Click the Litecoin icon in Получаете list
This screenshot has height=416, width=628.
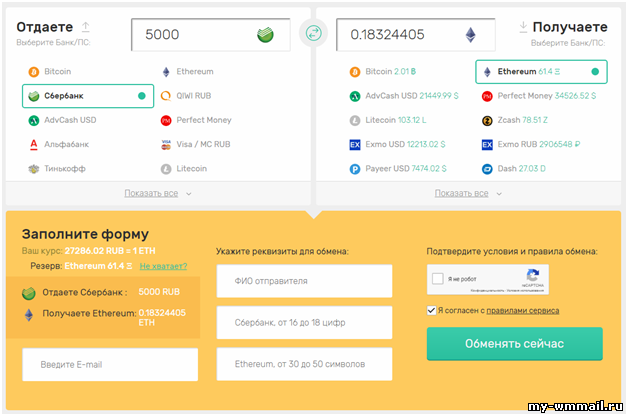pos(355,121)
